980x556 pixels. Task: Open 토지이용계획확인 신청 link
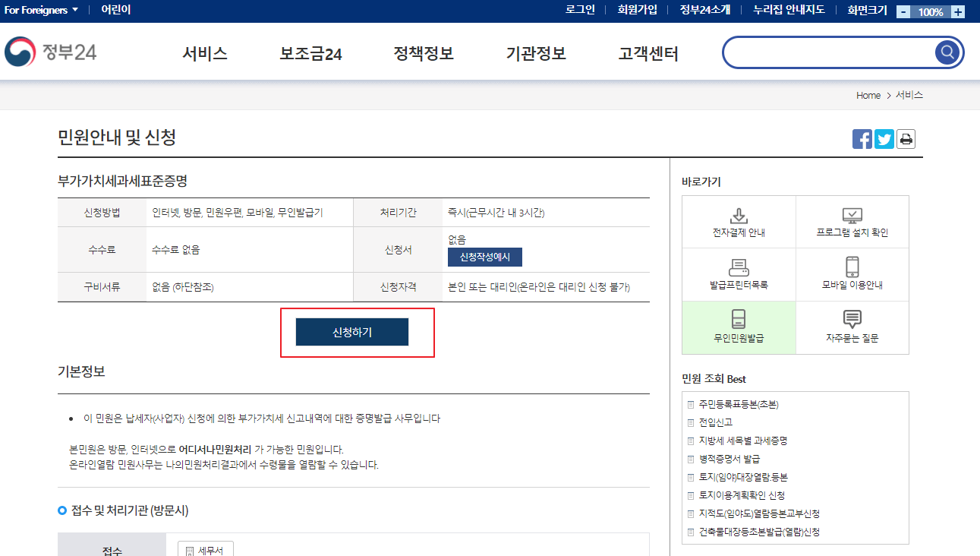click(742, 495)
